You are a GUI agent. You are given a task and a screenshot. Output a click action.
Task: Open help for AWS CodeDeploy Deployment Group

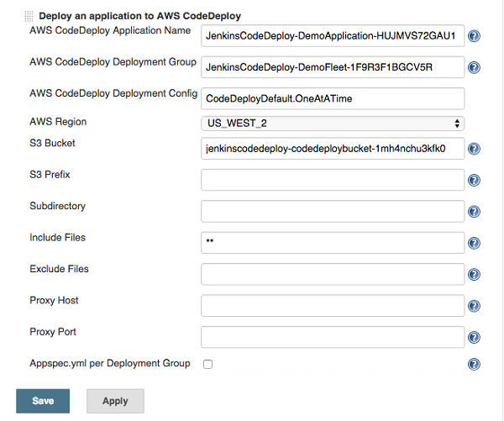click(474, 67)
